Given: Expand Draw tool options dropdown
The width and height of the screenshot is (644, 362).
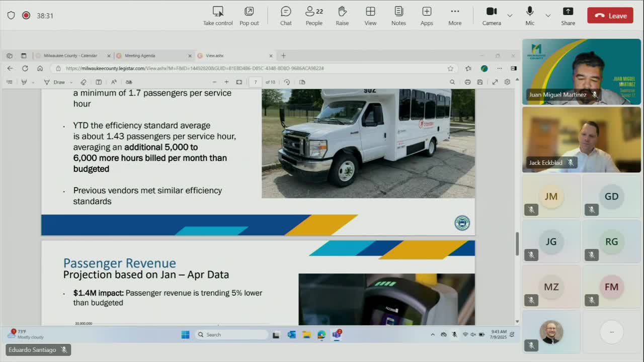Looking at the screenshot, I should pos(71,82).
